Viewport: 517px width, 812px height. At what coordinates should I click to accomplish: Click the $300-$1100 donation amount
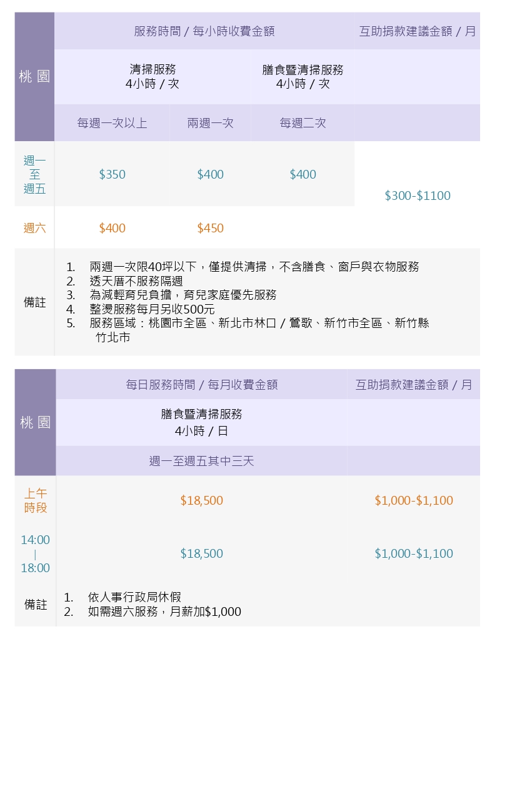pyautogui.click(x=418, y=196)
